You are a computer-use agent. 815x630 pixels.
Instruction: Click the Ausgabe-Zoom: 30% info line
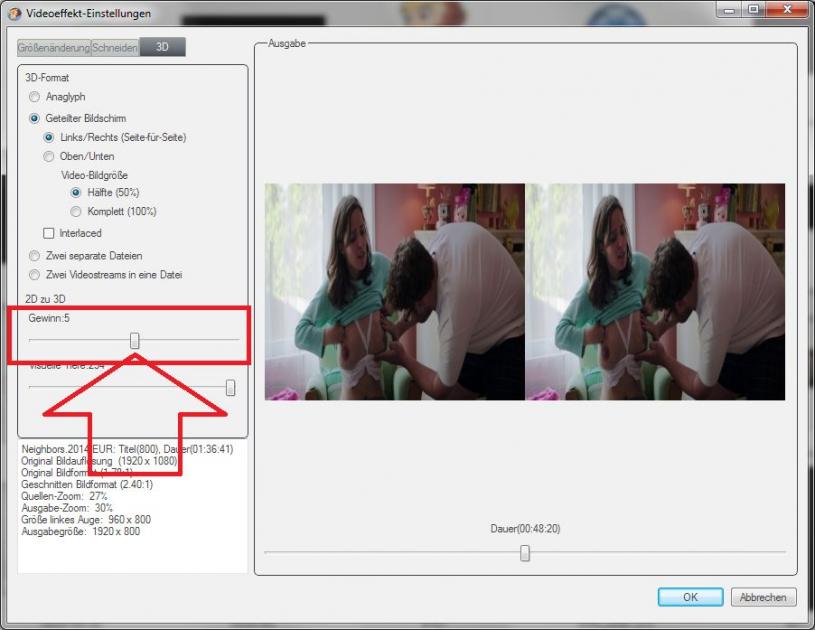(x=67, y=508)
